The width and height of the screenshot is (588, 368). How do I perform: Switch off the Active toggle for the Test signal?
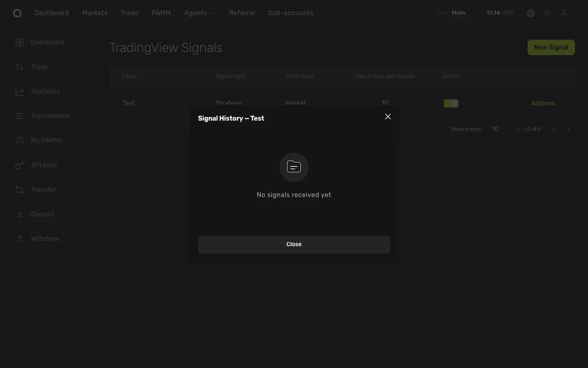451,103
